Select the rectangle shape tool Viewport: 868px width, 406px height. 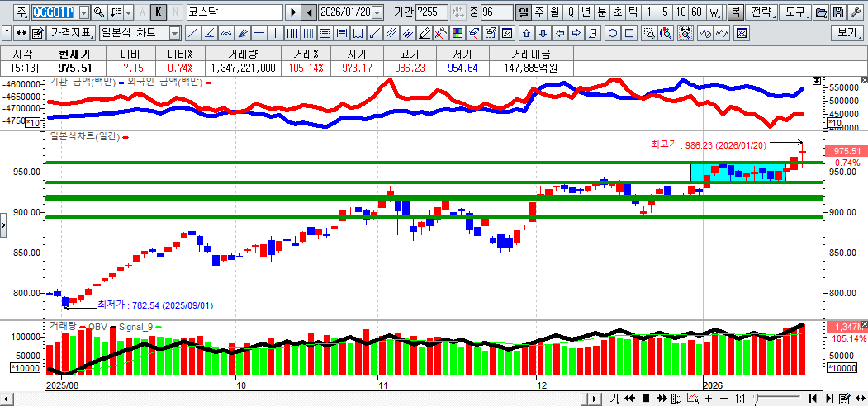tap(629, 33)
